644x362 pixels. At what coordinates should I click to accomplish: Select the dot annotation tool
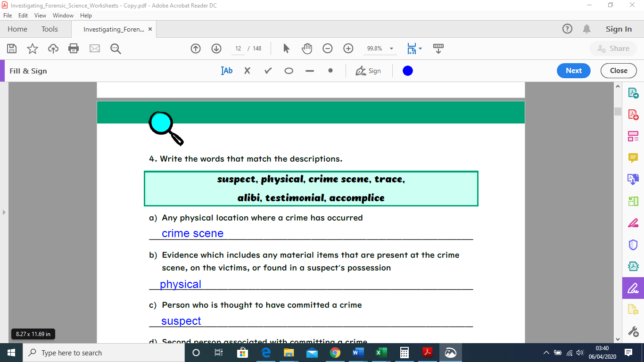pyautogui.click(x=330, y=71)
